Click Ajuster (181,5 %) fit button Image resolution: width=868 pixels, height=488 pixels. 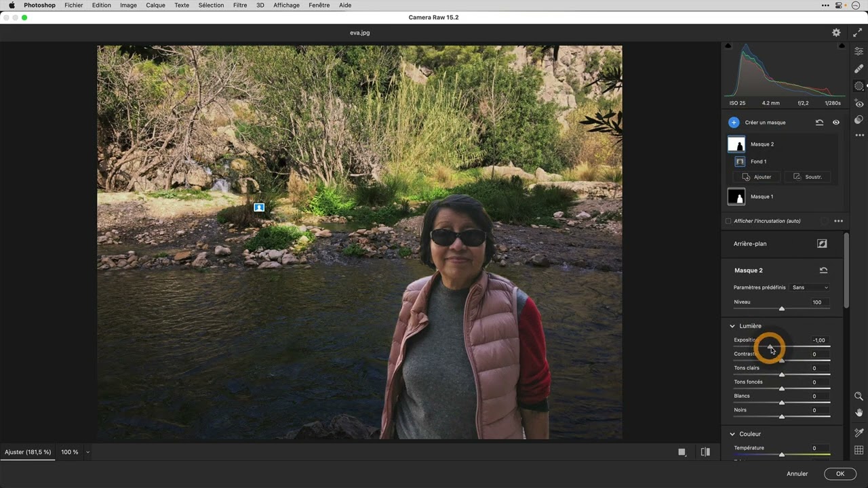(x=28, y=452)
